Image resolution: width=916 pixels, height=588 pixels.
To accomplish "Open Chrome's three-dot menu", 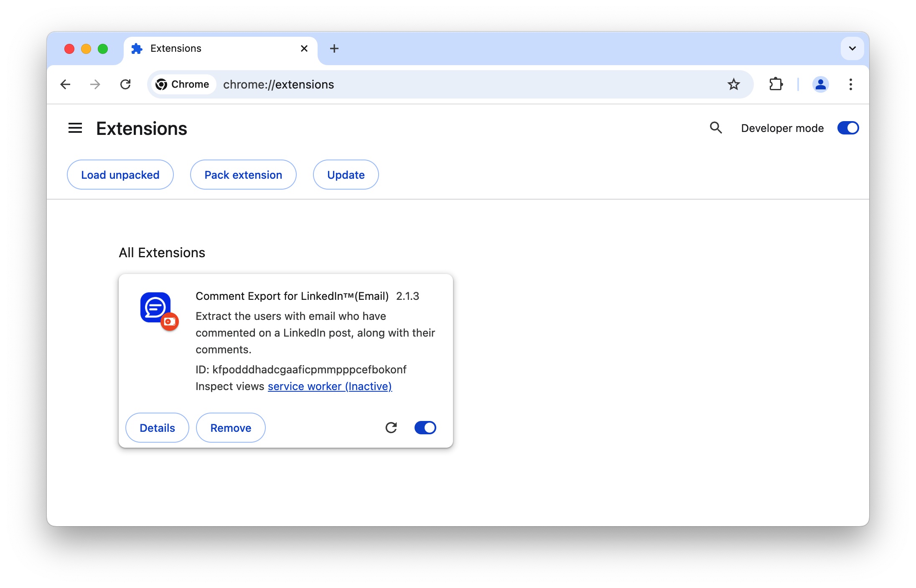I will (x=850, y=84).
